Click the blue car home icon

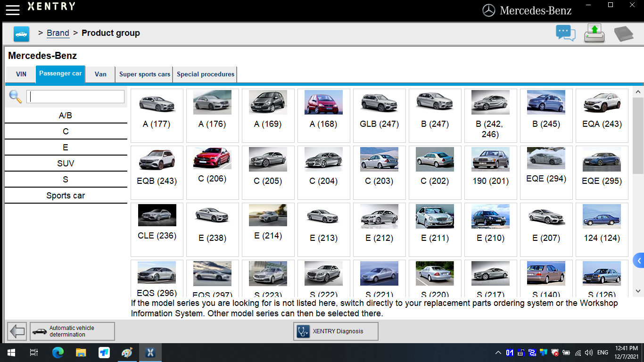point(22,34)
